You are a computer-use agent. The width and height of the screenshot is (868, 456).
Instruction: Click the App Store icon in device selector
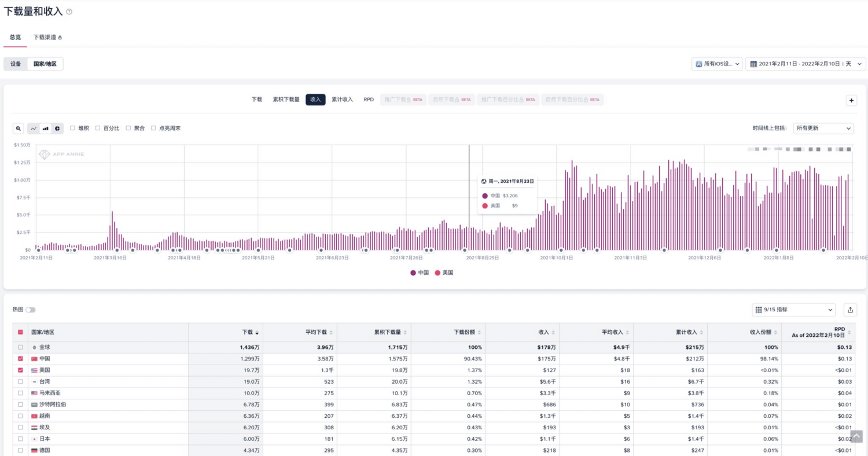(x=699, y=64)
